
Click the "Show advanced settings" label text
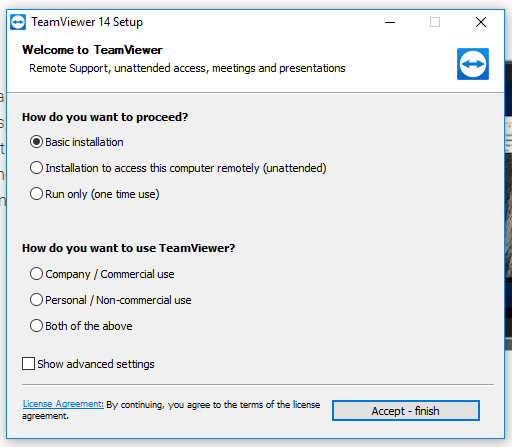tap(96, 364)
